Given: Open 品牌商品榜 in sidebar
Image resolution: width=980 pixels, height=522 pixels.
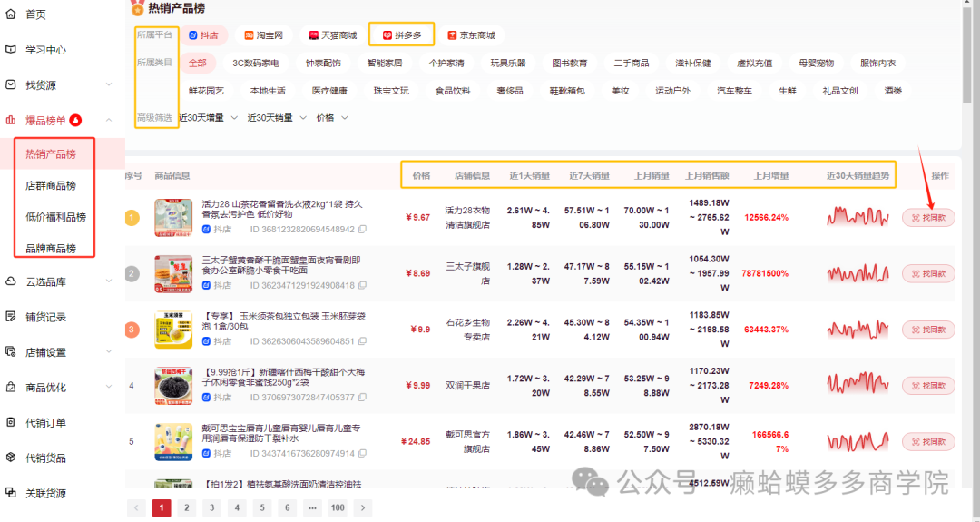Looking at the screenshot, I should (x=51, y=248).
